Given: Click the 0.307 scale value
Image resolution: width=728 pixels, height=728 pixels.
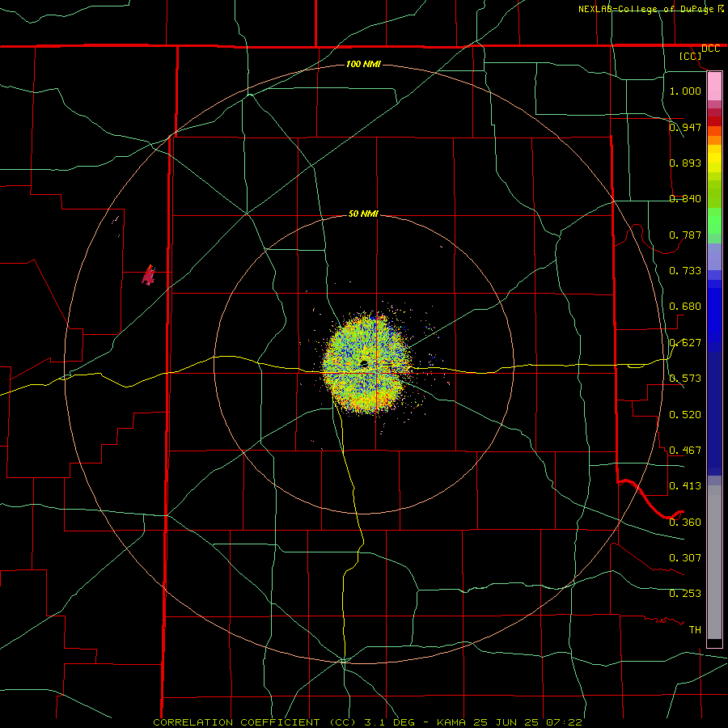Looking at the screenshot, I should [x=685, y=558].
